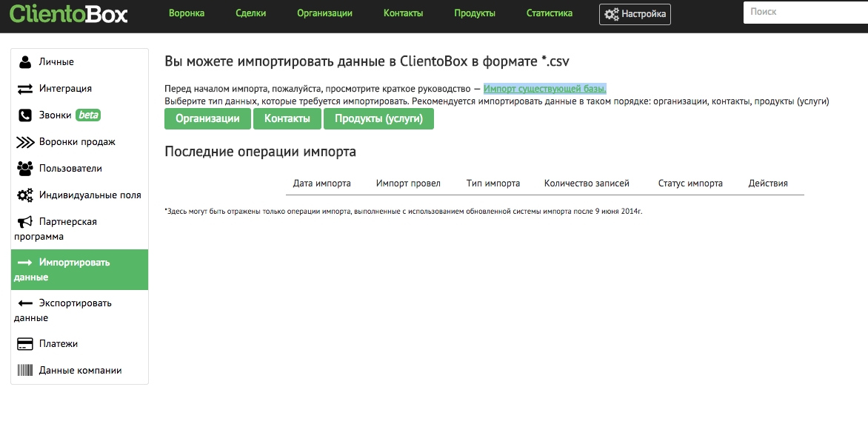Image resolution: width=868 pixels, height=438 pixels.
Task: Click the Продукты (услуги) import button
Action: (378, 119)
